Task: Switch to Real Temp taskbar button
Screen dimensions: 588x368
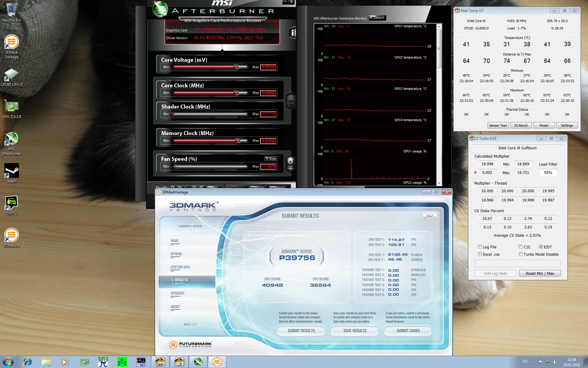Action: (x=179, y=362)
